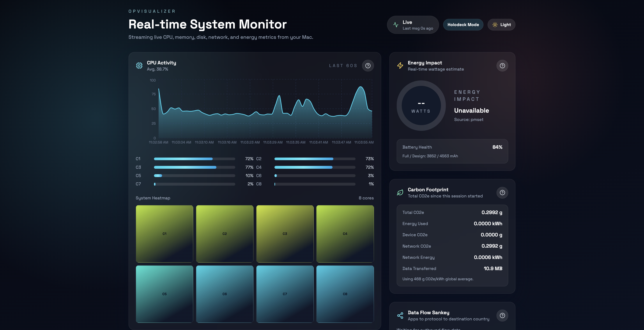Click the watts gauge ring
The height and width of the screenshot is (330, 644).
pyautogui.click(x=421, y=105)
